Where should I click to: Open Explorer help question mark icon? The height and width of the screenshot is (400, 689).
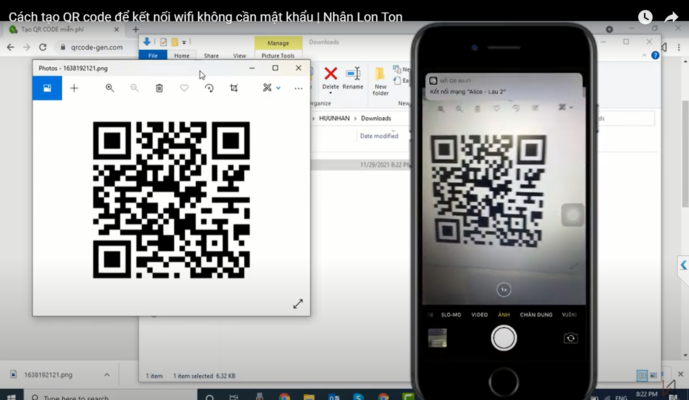(x=655, y=55)
